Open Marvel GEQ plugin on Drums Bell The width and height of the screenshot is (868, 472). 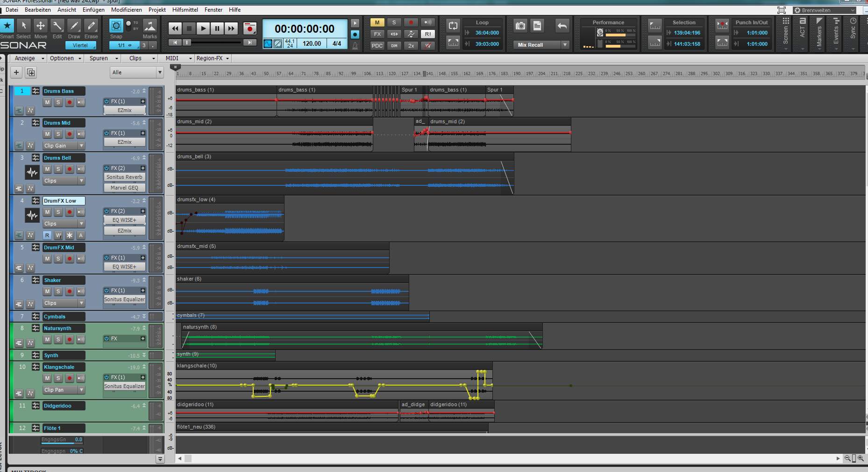click(x=124, y=188)
